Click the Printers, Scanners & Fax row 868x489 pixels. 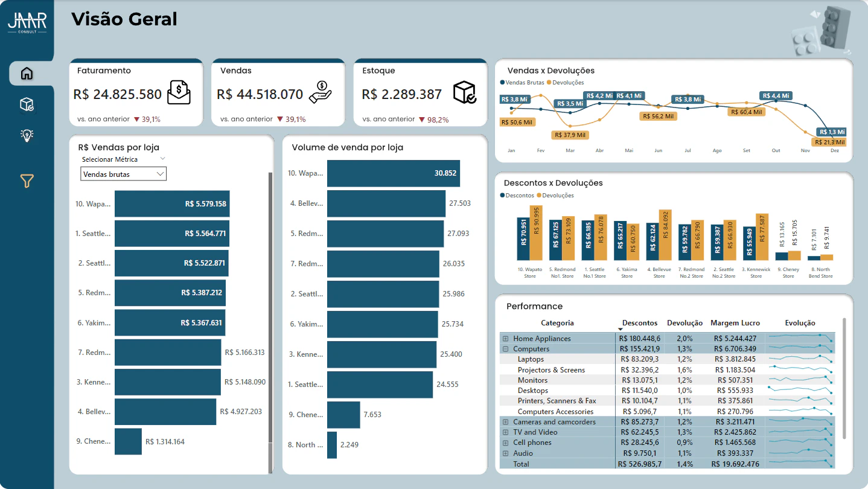pos(667,401)
